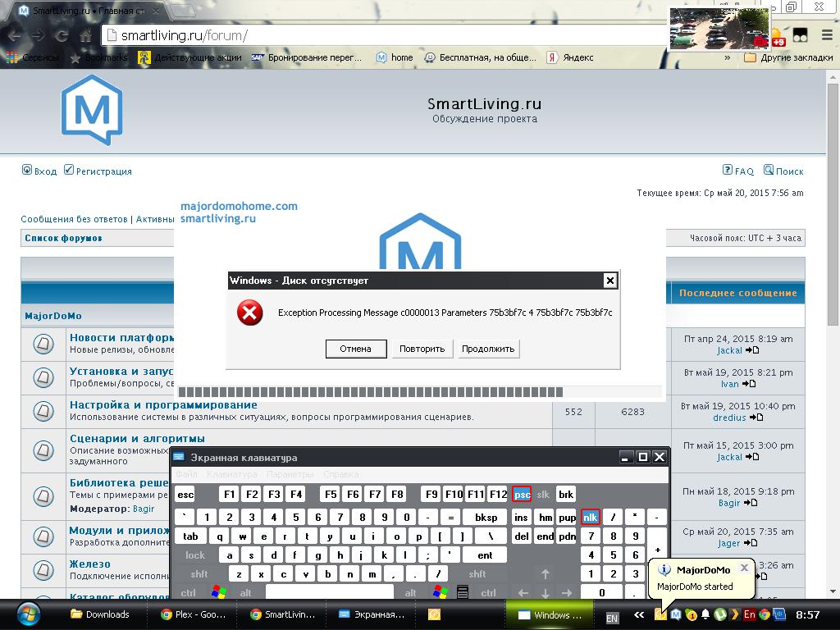Toggle the lock key on the on-screen keyboard

pyautogui.click(x=195, y=555)
